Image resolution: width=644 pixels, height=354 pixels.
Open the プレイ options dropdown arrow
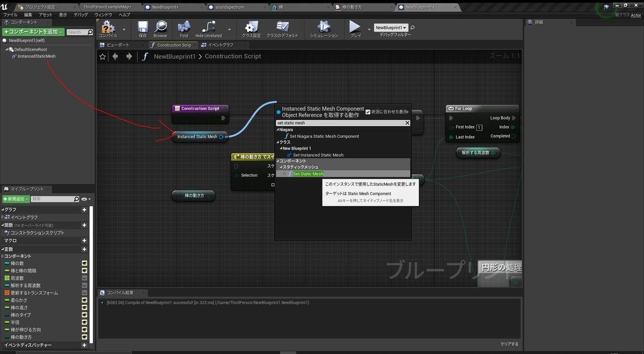(x=369, y=29)
